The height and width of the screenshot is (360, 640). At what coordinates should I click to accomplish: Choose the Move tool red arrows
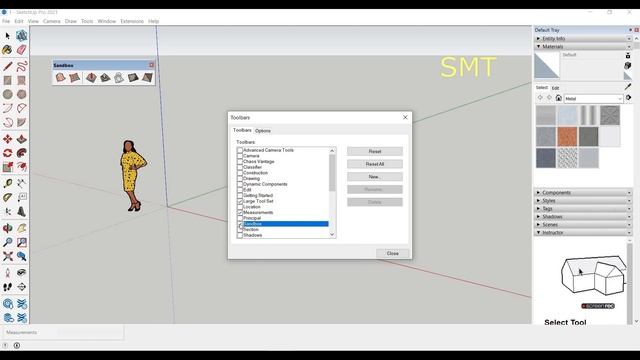pyautogui.click(x=8, y=139)
